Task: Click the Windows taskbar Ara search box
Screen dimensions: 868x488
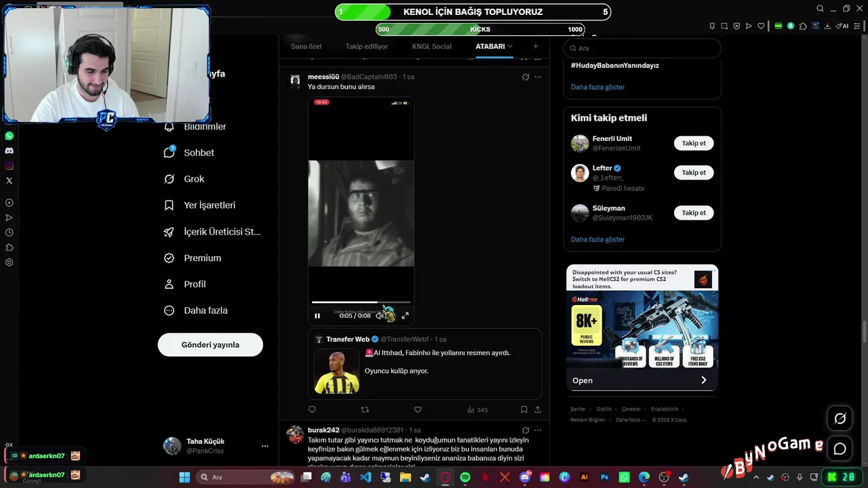Action: pyautogui.click(x=245, y=477)
